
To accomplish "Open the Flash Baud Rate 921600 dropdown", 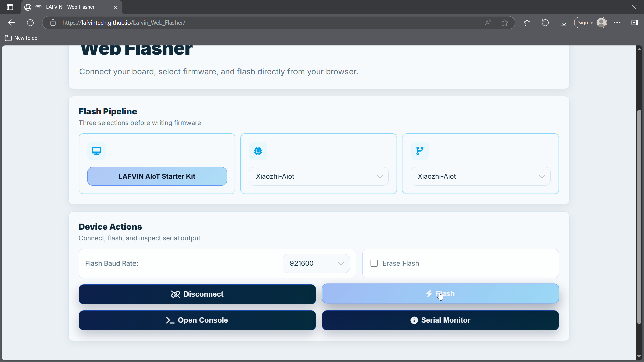I will 316,263.
